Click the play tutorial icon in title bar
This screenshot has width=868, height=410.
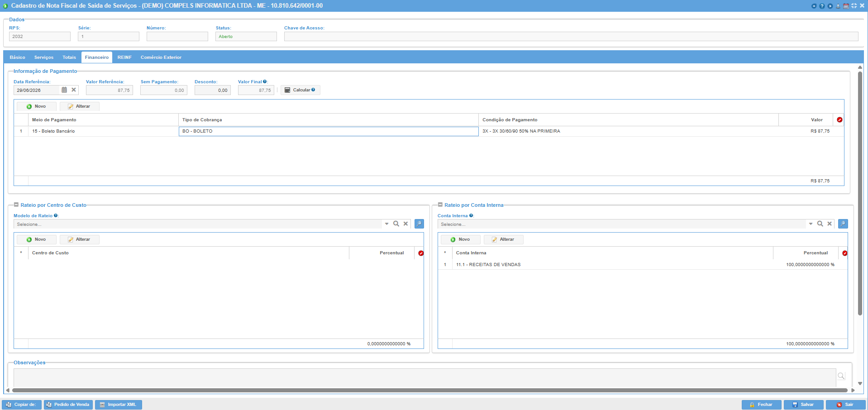830,6
